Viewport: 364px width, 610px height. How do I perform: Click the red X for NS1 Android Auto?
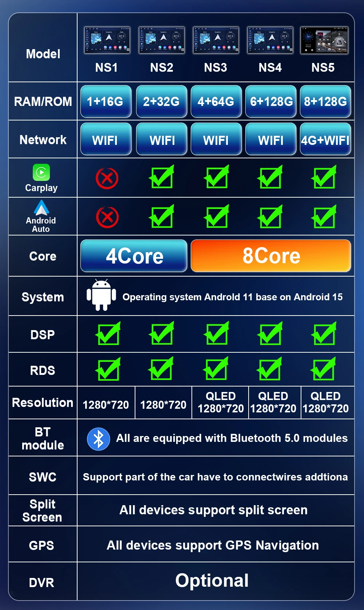pyautogui.click(x=107, y=218)
